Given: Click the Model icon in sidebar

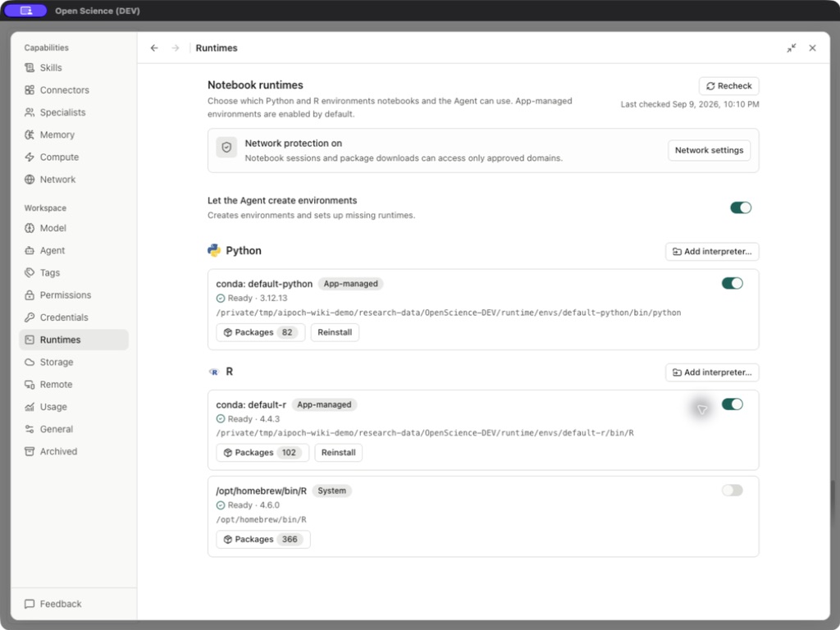Looking at the screenshot, I should [30, 228].
